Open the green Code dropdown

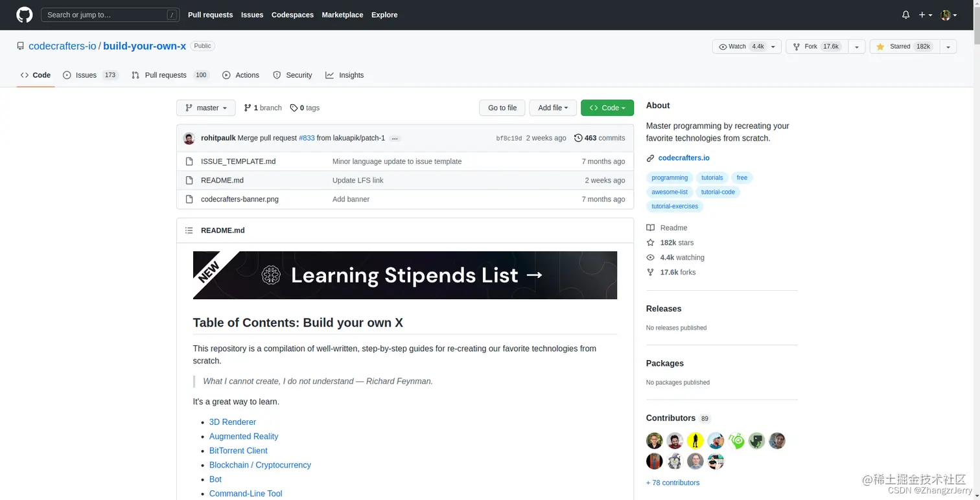(x=607, y=108)
